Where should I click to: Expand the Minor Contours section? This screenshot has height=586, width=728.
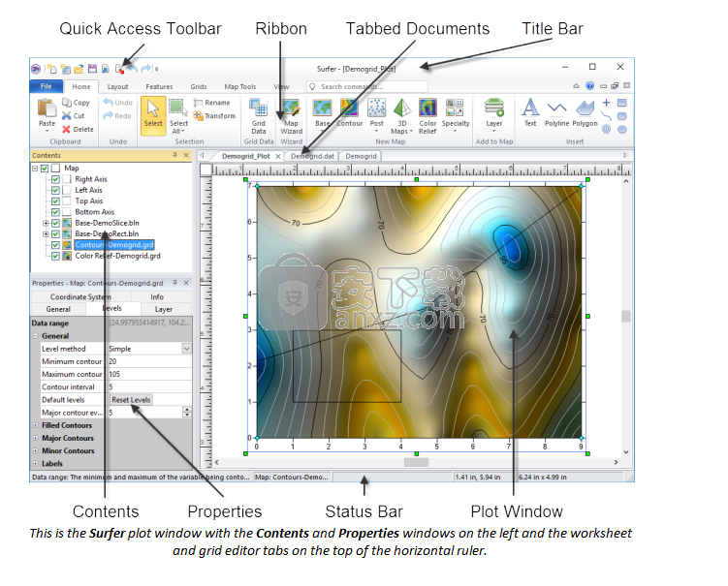[36, 450]
